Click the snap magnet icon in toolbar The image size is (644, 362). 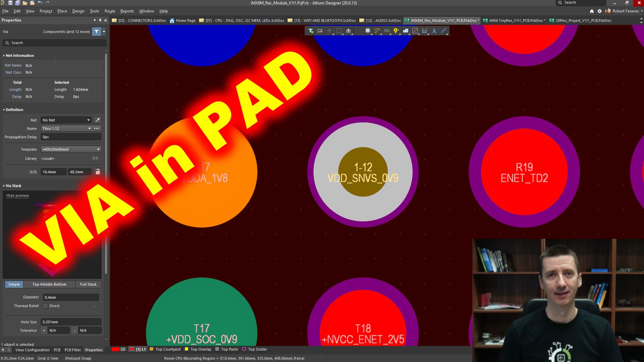tap(320, 31)
